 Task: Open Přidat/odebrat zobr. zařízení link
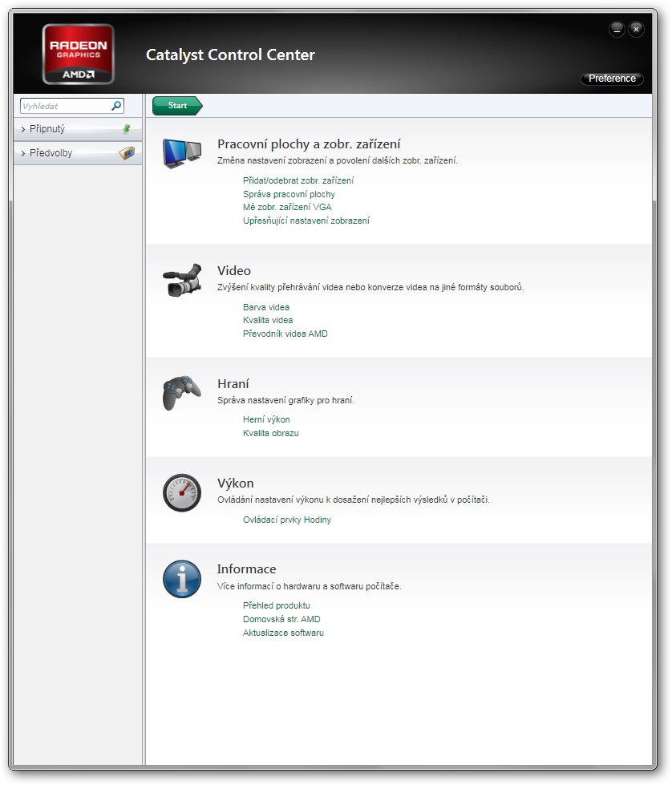coord(298,180)
